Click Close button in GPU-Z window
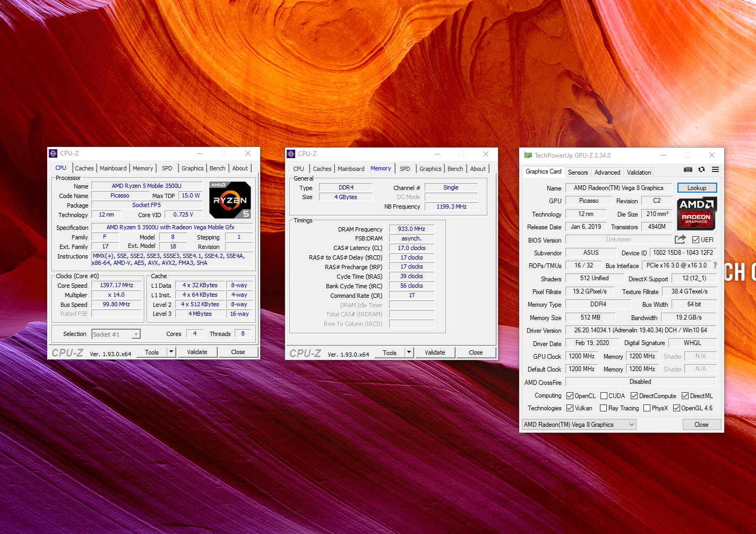This screenshot has width=756, height=534. pyautogui.click(x=701, y=425)
